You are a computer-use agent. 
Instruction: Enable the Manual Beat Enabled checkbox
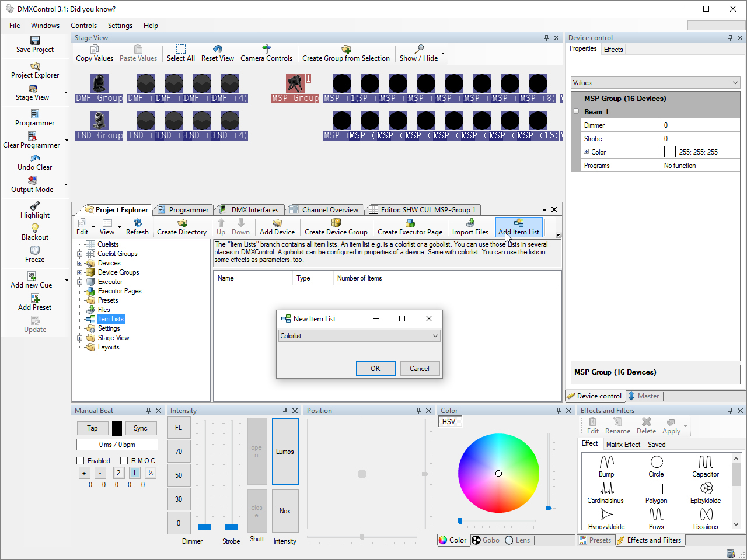pos(81,461)
